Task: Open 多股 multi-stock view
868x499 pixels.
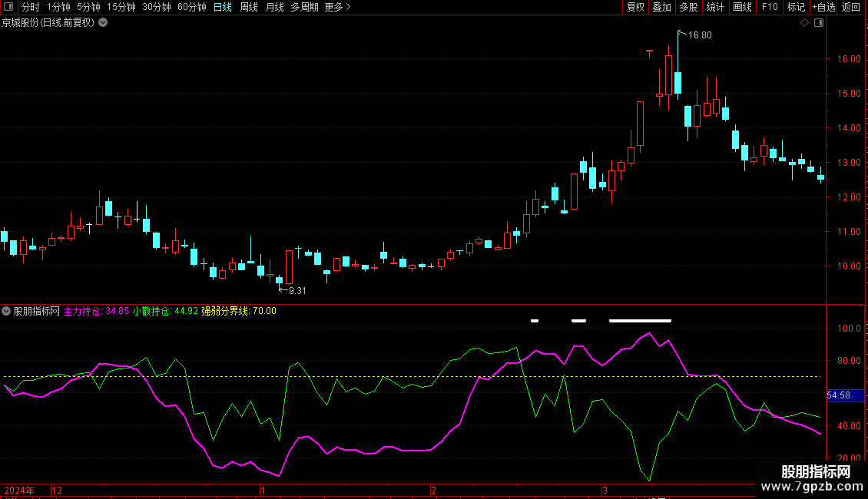Action: click(x=689, y=7)
